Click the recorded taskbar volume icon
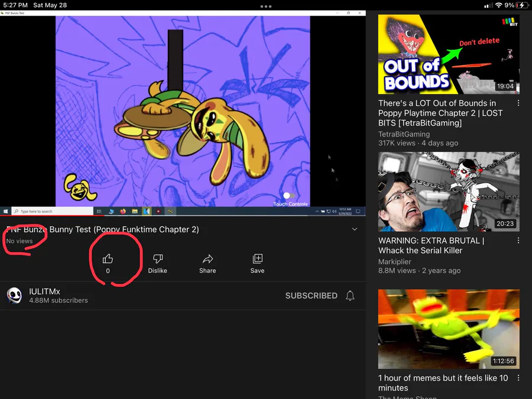532x399 pixels. click(x=334, y=212)
